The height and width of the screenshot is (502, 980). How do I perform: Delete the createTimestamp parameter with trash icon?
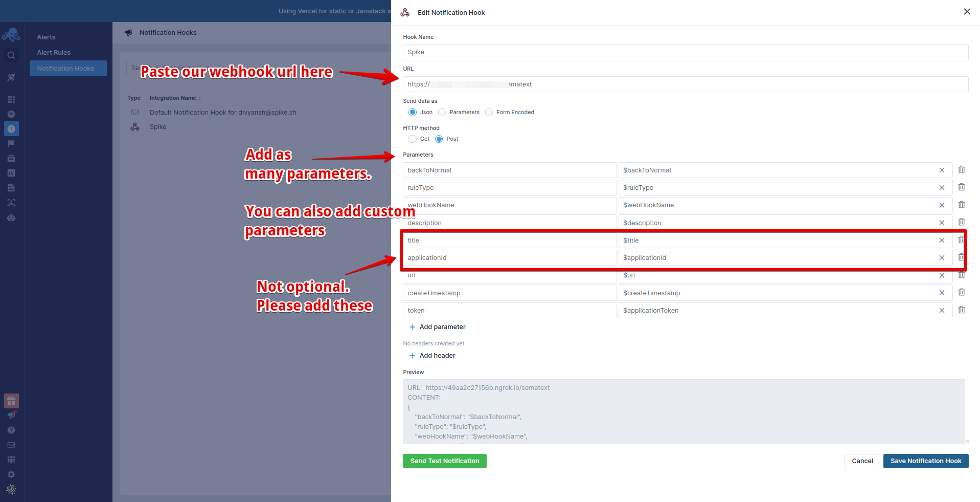961,292
